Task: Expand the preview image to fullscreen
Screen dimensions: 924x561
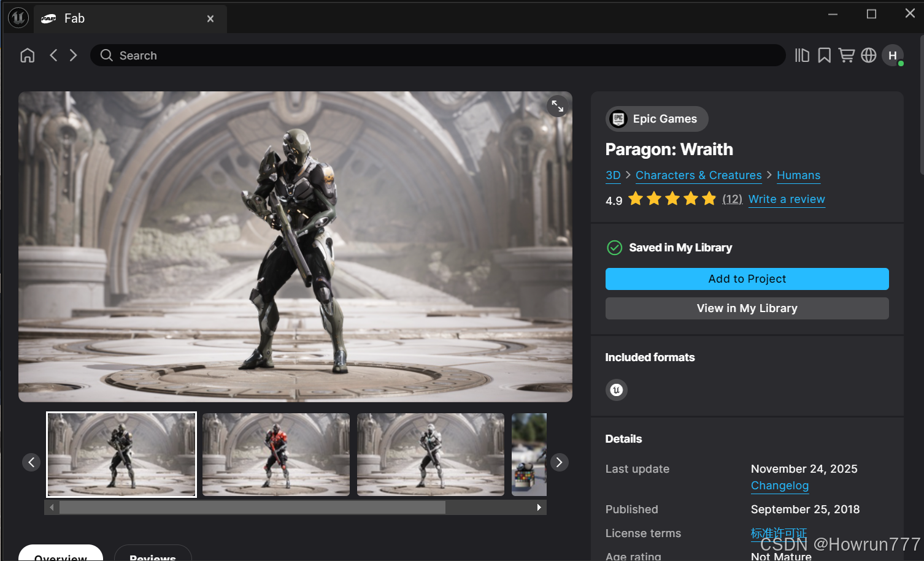Action: [x=557, y=106]
